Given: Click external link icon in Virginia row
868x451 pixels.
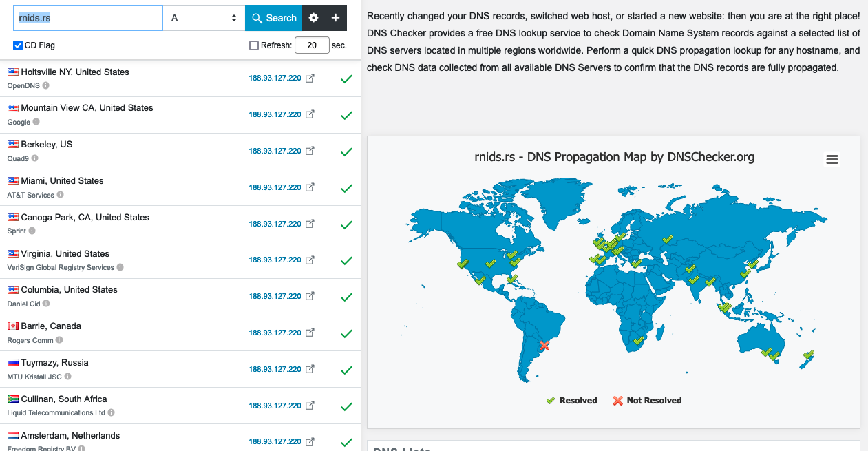Looking at the screenshot, I should coord(310,260).
